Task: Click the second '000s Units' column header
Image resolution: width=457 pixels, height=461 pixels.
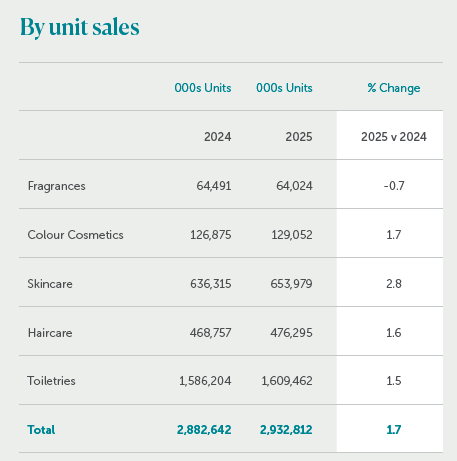Action: pos(284,88)
